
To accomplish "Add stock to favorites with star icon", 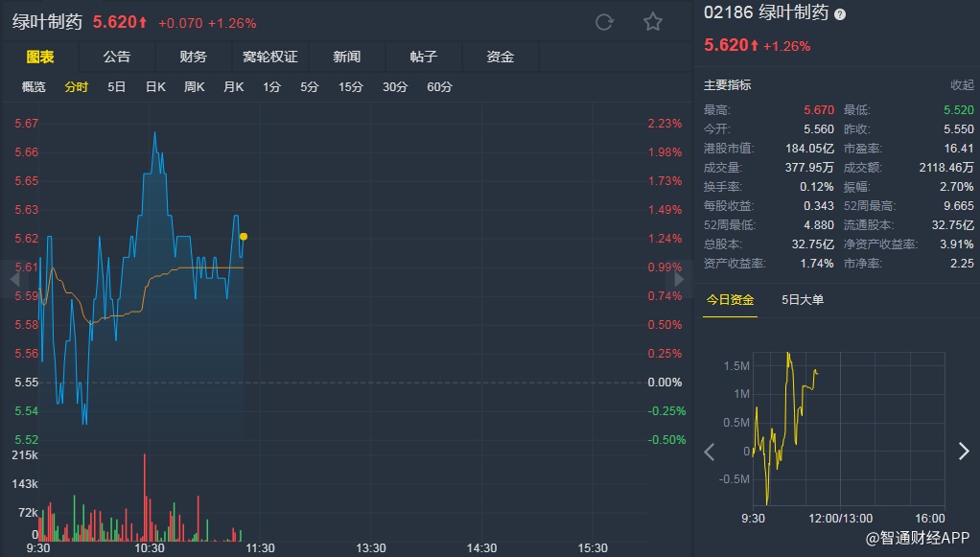I will pos(653,22).
